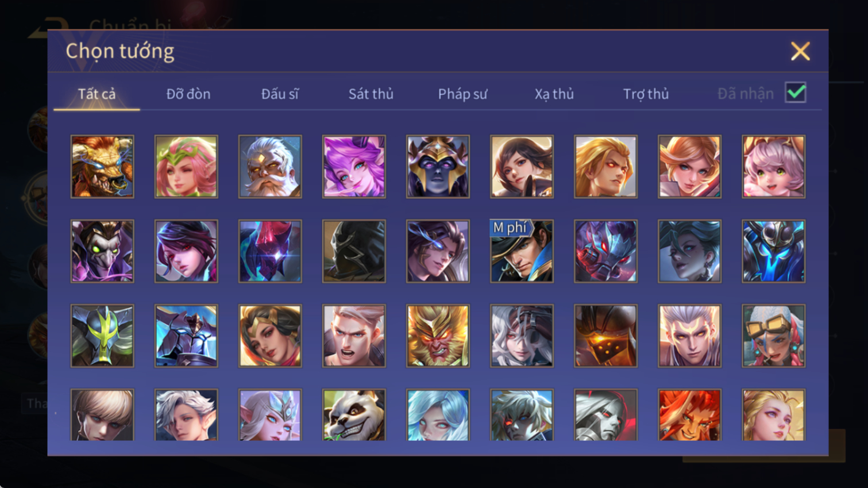Image resolution: width=868 pixels, height=488 pixels.
Task: Select the dark black-hooded hero portrait
Action: pyautogui.click(x=354, y=251)
